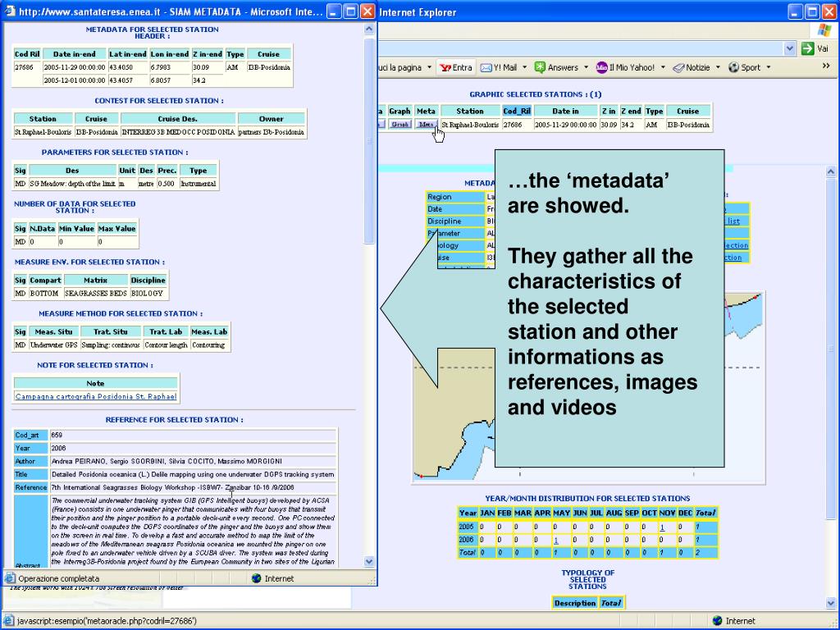Open address bar dropdown arrow
The height and width of the screenshot is (630, 840).
point(790,48)
